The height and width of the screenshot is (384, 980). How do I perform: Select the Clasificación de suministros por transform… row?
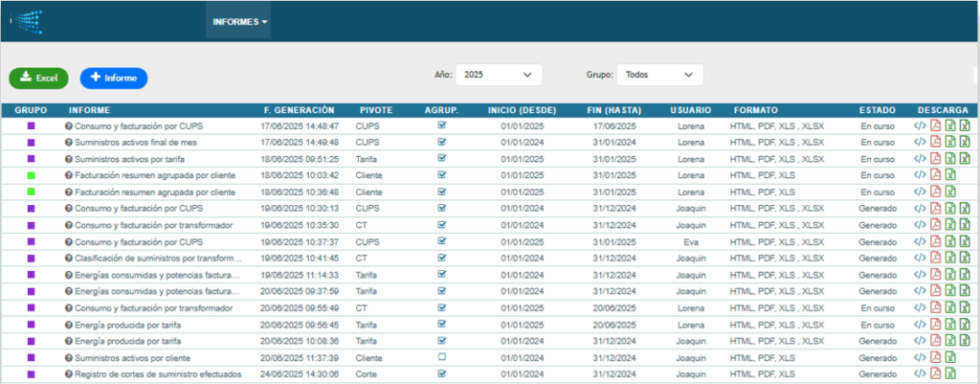pos(158,258)
